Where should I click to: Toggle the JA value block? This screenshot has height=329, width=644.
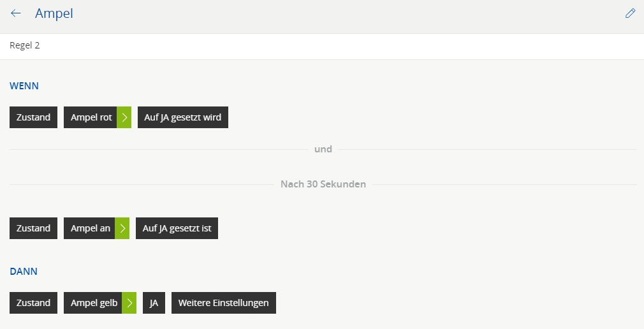click(154, 303)
